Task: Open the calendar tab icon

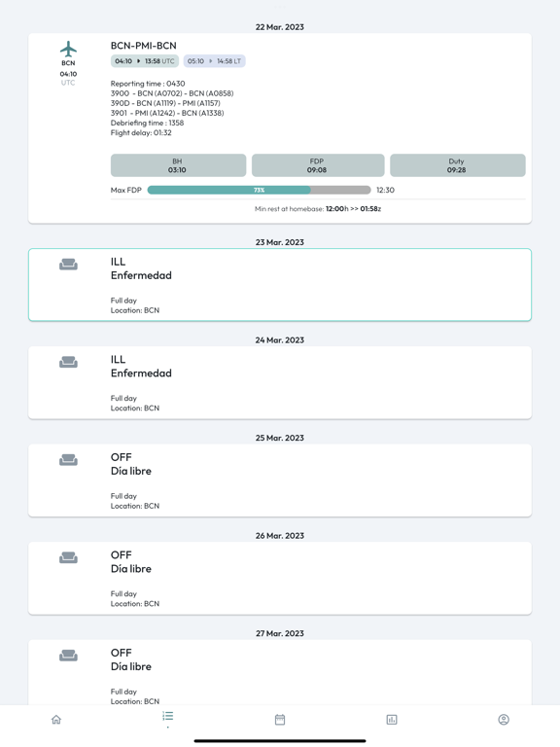Action: [x=280, y=720]
